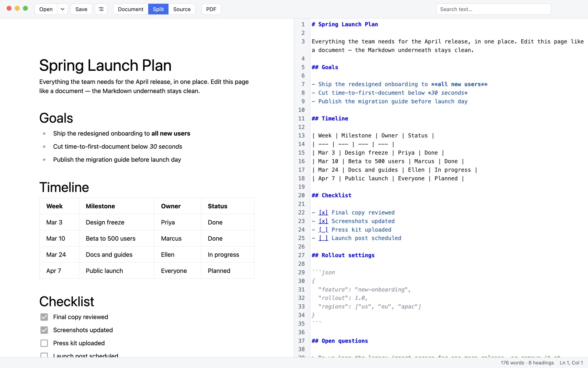Click the Marcus owner cell

178,238
